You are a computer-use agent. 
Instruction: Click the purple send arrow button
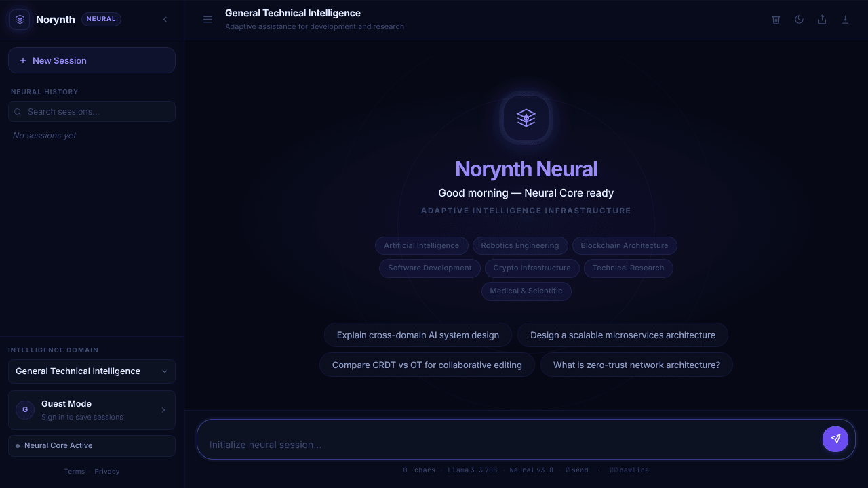835,439
